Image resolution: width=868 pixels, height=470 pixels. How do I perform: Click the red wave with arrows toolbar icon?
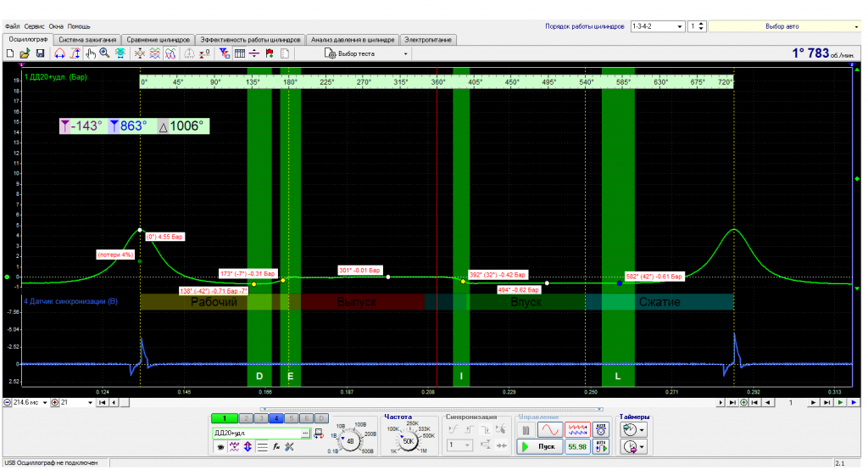coord(140,53)
